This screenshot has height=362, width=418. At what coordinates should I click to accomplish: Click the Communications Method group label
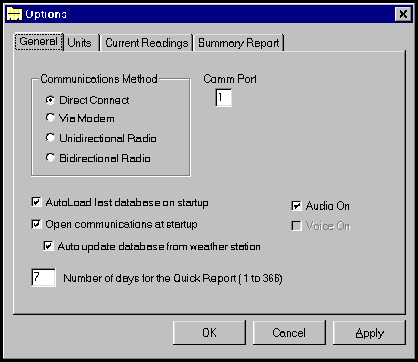pyautogui.click(x=99, y=79)
